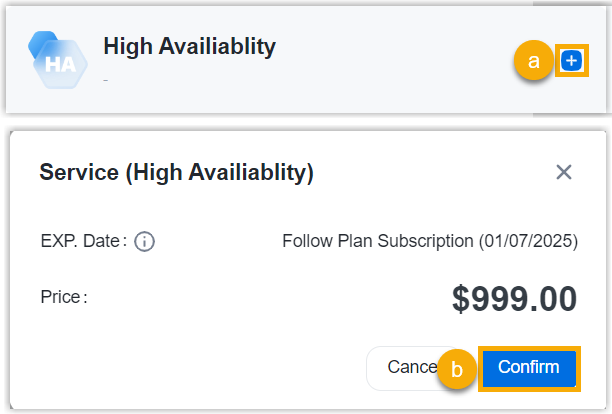Click the Price label
Viewport: 612px width, 414px height.
pos(63,297)
